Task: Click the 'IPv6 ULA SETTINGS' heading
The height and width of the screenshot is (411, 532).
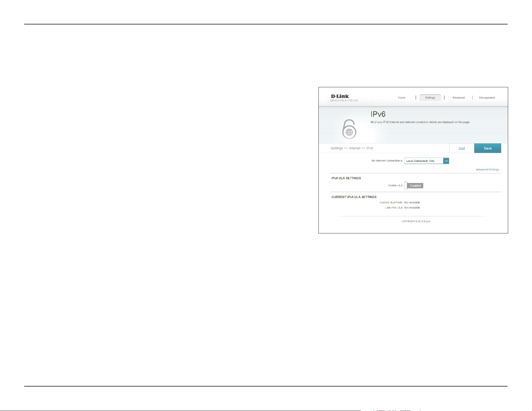Action: click(346, 178)
